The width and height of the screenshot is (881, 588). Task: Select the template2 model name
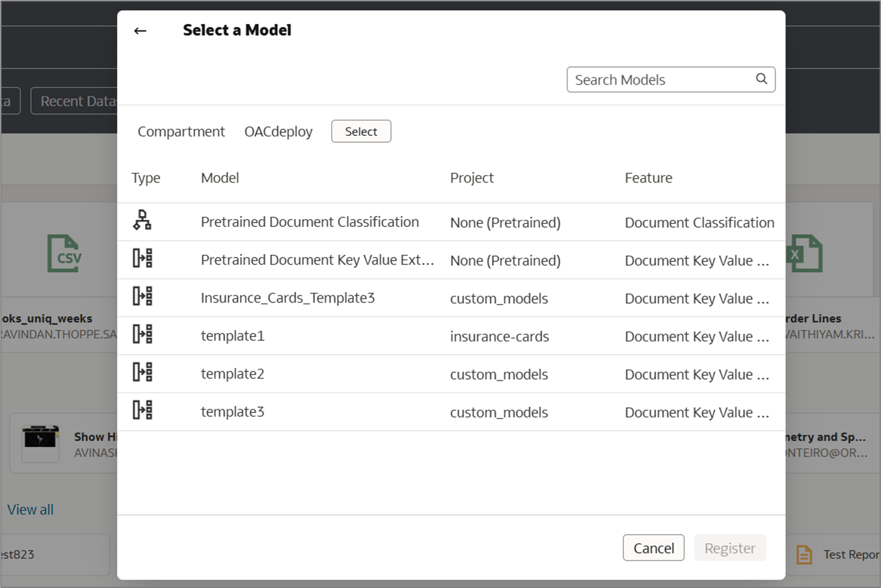pyautogui.click(x=232, y=374)
